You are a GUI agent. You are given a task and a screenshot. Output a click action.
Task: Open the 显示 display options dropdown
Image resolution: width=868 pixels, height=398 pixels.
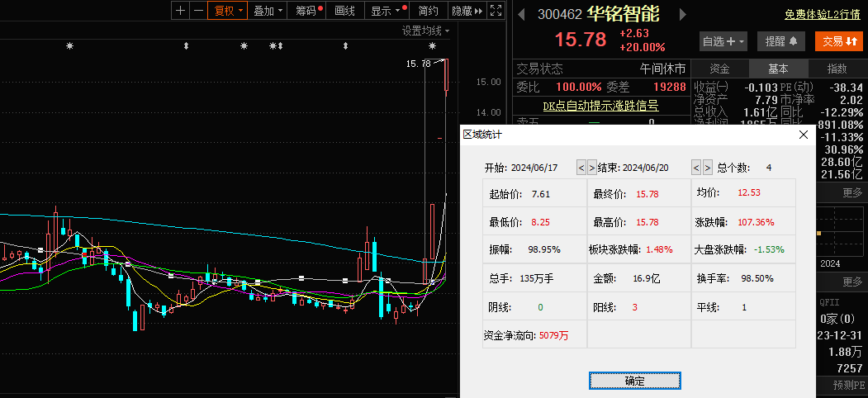[x=387, y=10]
